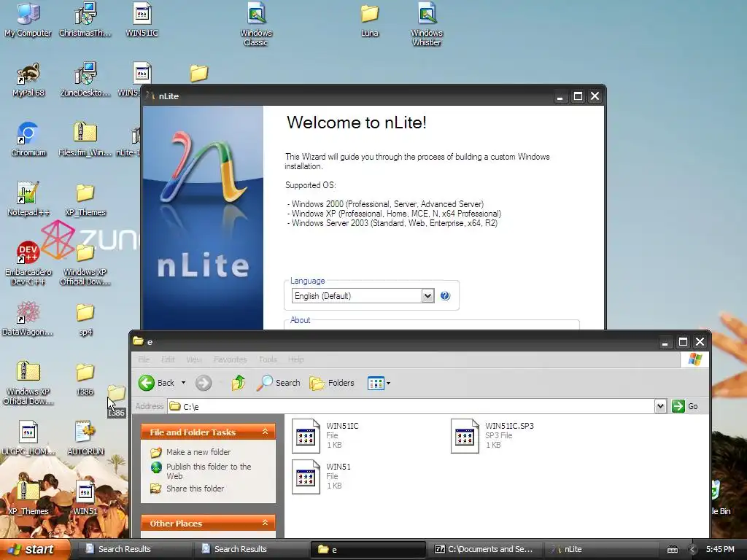Image resolution: width=747 pixels, height=560 pixels.
Task: Launch Notepad++ desktop shortcut
Action: 28,198
